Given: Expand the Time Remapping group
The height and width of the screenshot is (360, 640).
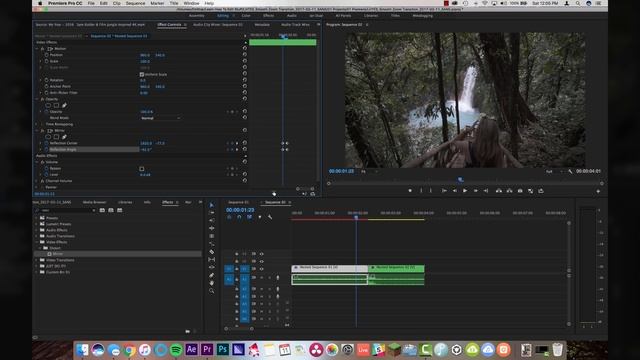Looking at the screenshot, I should [37, 124].
